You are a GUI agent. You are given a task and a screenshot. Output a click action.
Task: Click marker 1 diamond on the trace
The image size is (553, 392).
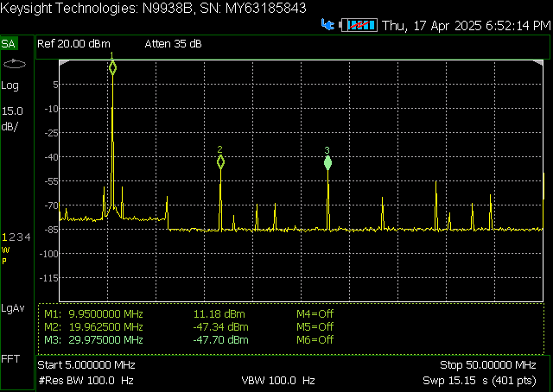(x=112, y=67)
